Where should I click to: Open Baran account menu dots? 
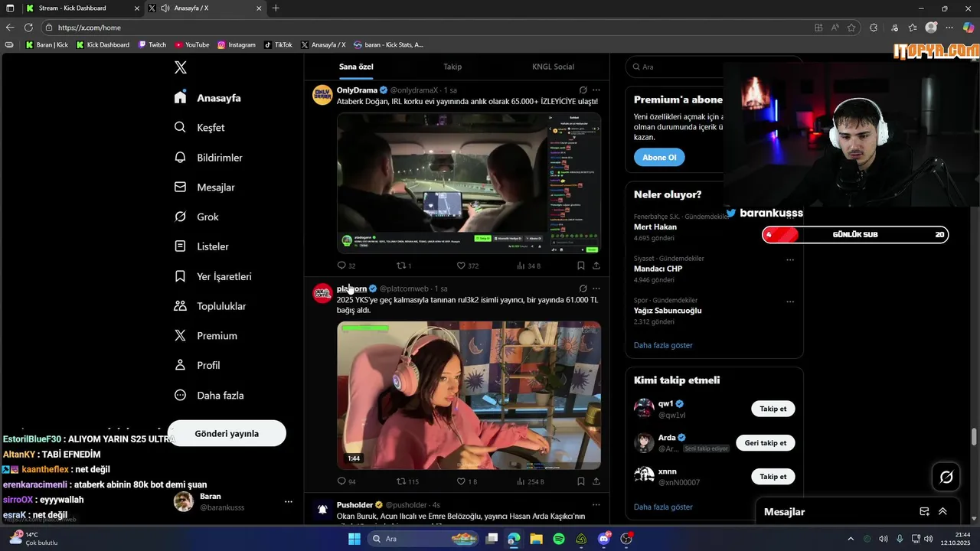coord(289,502)
